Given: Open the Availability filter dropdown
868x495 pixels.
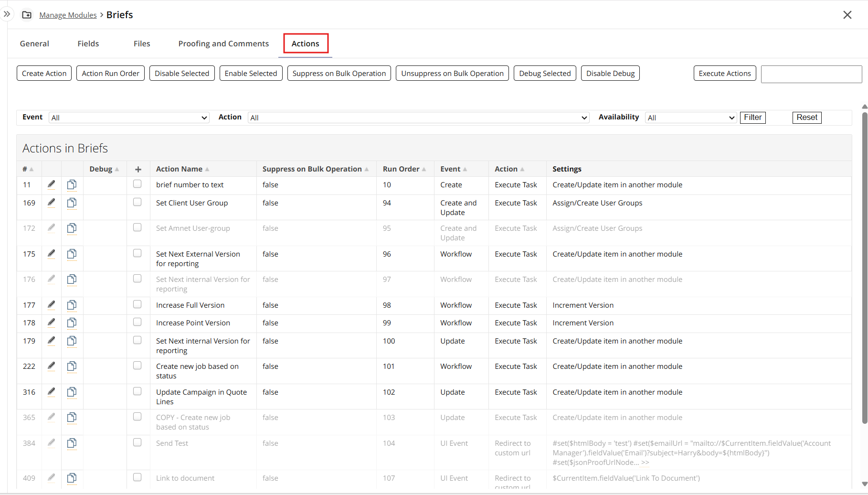Looking at the screenshot, I should click(x=691, y=118).
